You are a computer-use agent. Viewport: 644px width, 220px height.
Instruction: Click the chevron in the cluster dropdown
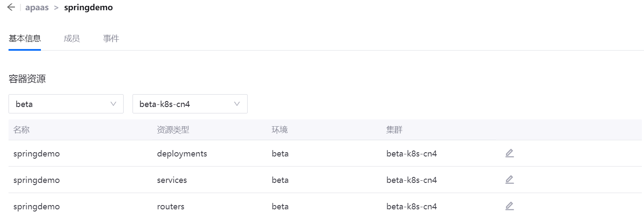tap(237, 104)
